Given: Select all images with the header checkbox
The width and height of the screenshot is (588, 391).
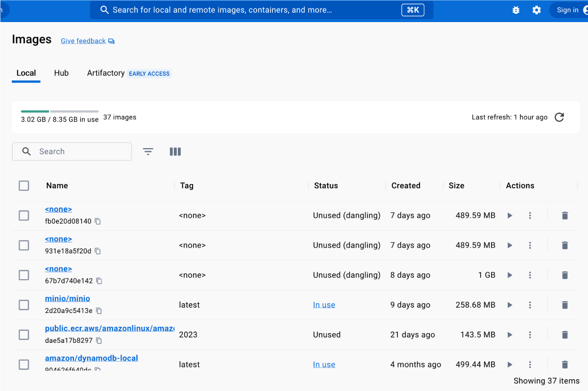Looking at the screenshot, I should coord(24,185).
